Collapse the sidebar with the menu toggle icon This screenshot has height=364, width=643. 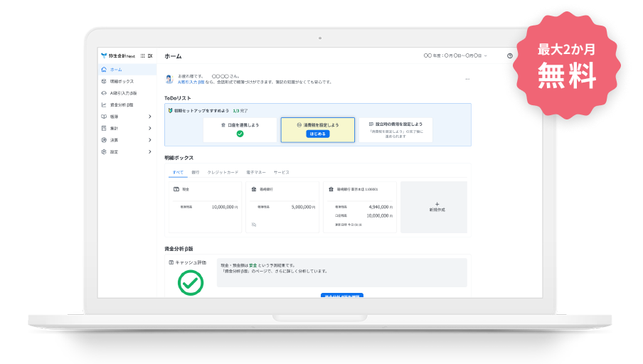click(x=150, y=55)
